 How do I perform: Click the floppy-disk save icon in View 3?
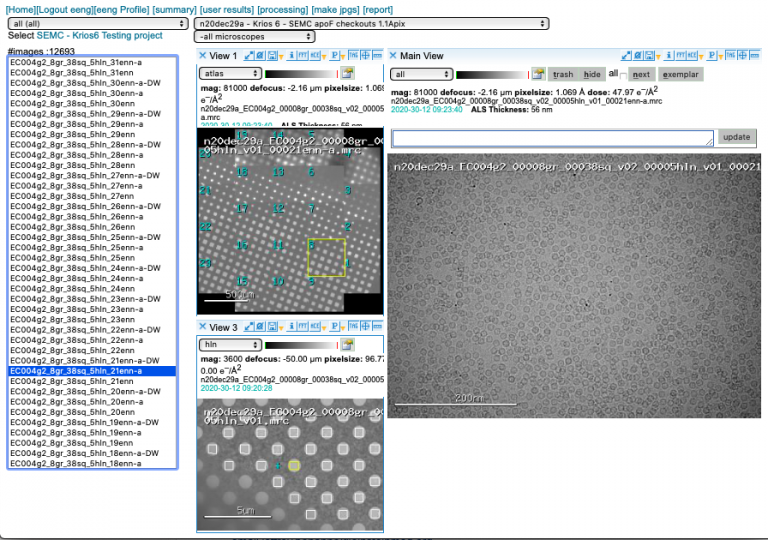pyautogui.click(x=272, y=326)
